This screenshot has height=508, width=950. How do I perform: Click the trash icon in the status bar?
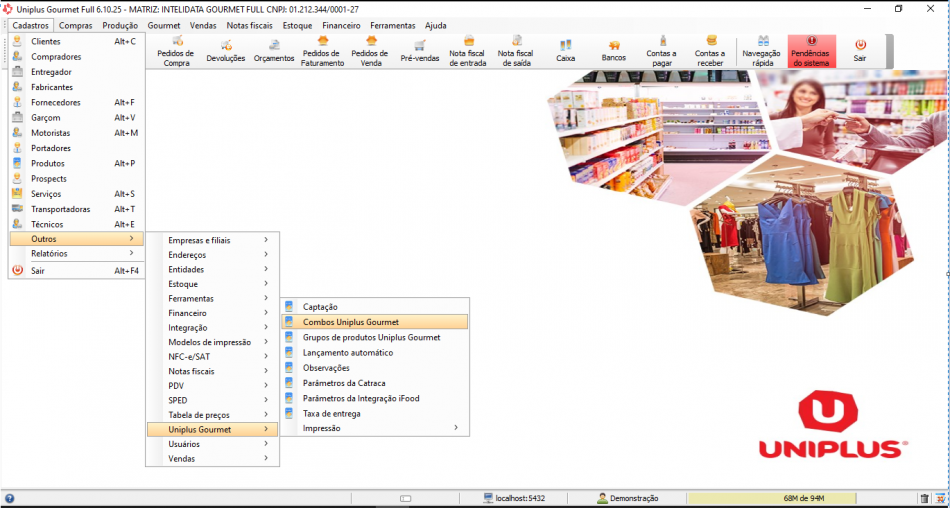point(924,498)
